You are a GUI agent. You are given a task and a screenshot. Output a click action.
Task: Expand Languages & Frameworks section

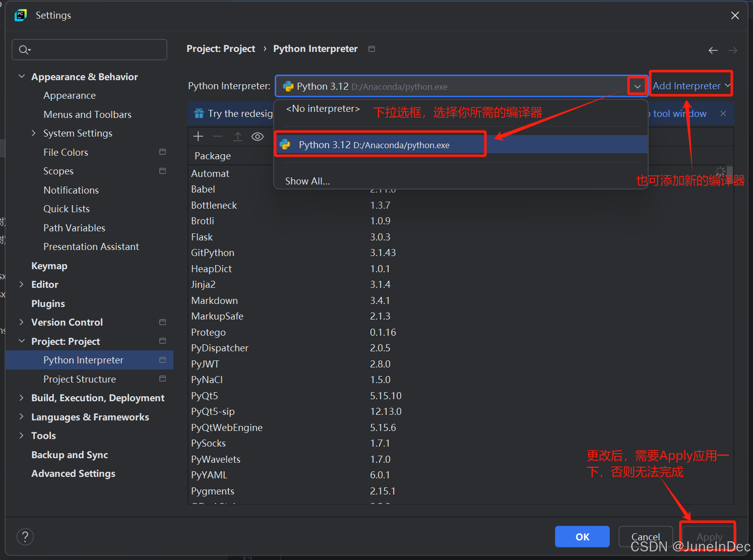click(x=22, y=416)
